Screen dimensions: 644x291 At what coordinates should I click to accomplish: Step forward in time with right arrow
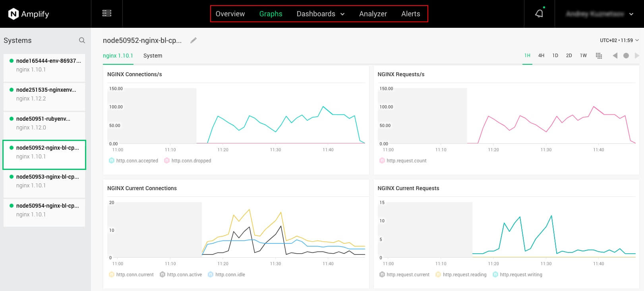pyautogui.click(x=637, y=56)
